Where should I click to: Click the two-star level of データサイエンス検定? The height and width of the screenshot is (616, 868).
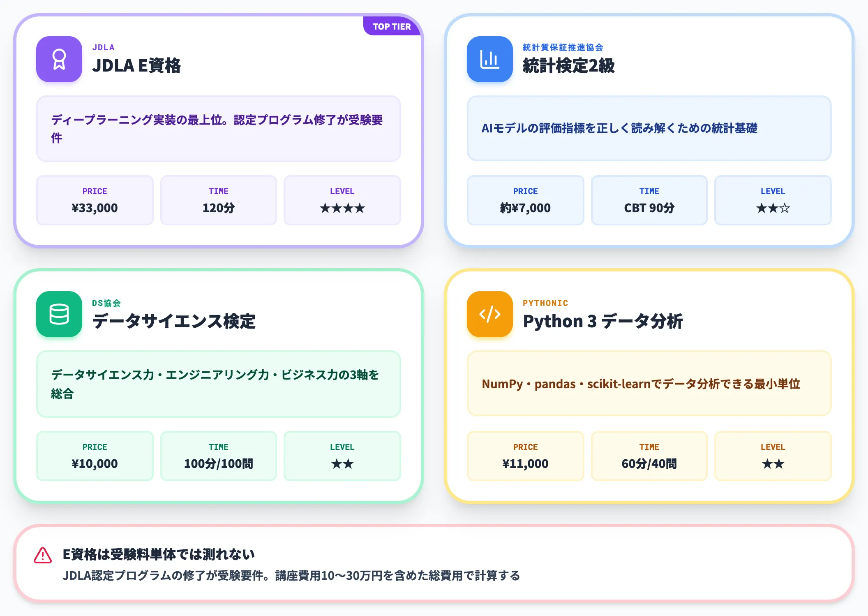(x=342, y=464)
